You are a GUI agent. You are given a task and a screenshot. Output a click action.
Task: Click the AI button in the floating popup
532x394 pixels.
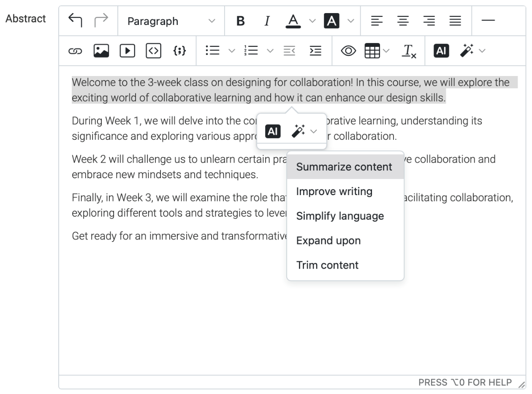click(x=273, y=131)
